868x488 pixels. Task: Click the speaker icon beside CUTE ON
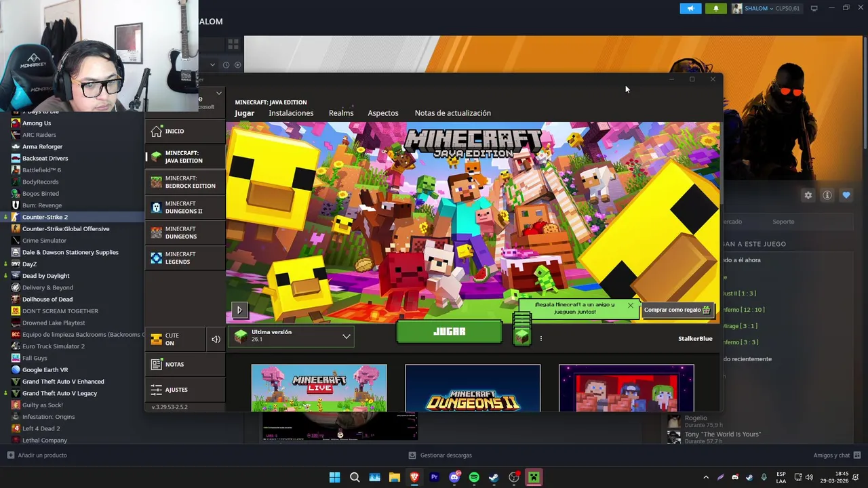[x=216, y=339]
